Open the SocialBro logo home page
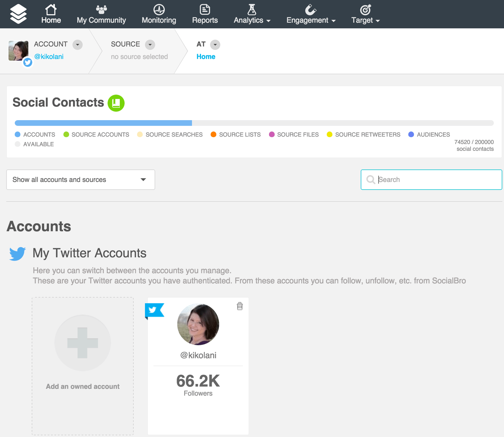Image resolution: width=504 pixels, height=437 pixels. [18, 14]
